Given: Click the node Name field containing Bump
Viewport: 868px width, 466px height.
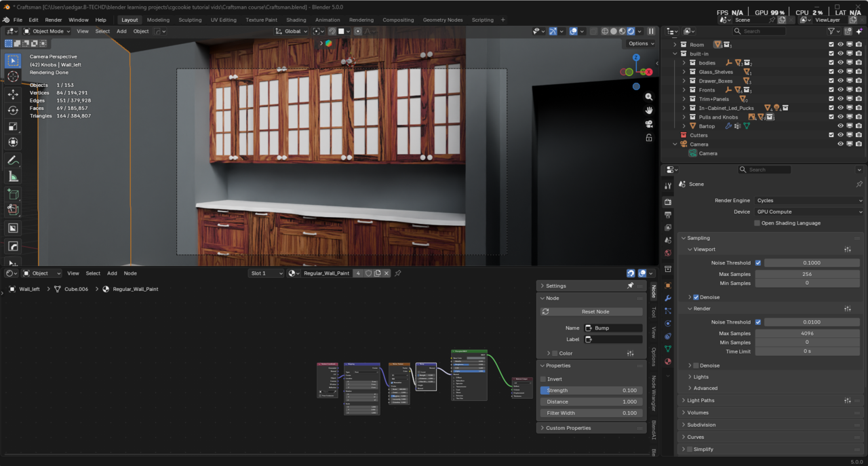Looking at the screenshot, I should (x=613, y=328).
